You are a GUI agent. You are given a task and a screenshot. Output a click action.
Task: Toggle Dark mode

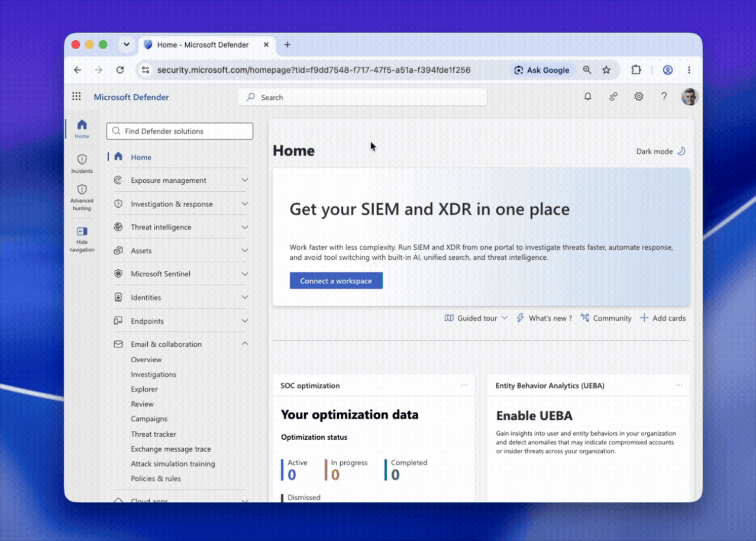tap(661, 151)
